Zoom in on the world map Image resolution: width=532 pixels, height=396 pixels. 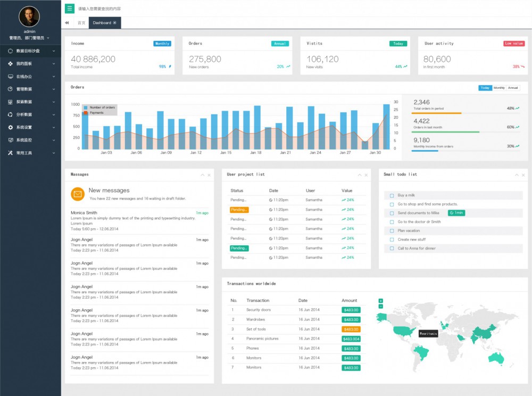tap(380, 301)
